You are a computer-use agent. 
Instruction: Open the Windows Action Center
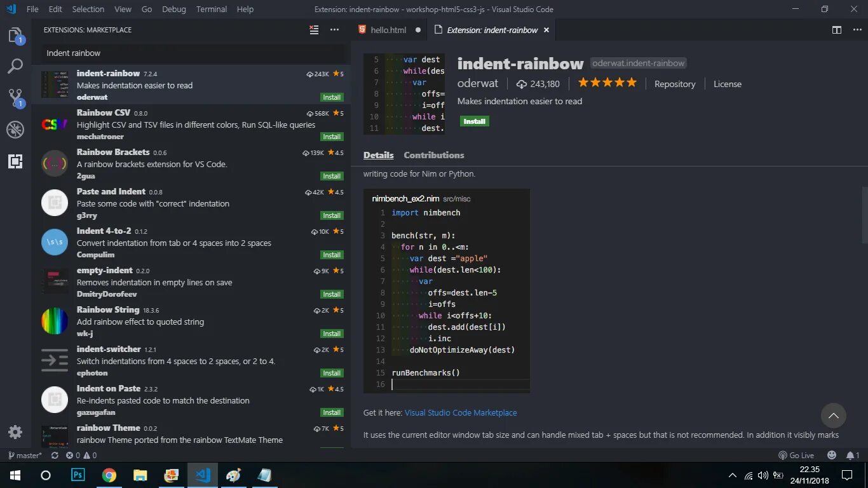click(847, 475)
